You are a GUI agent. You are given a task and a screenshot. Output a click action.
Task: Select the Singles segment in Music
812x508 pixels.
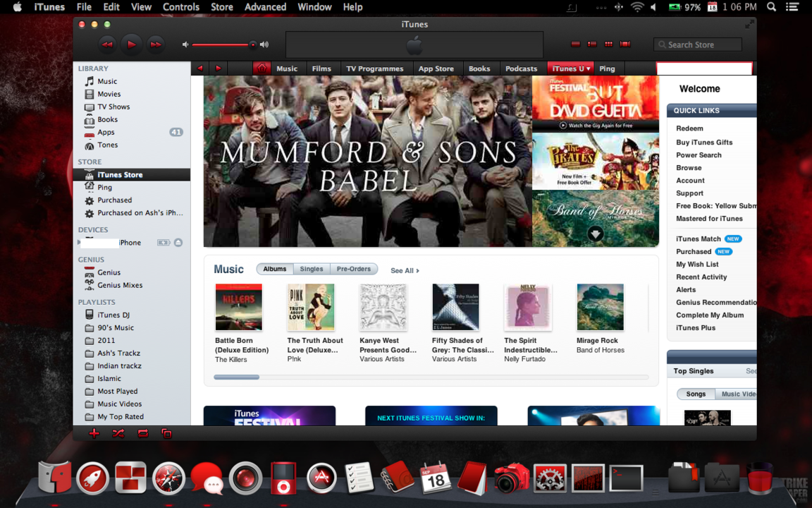pos(312,269)
